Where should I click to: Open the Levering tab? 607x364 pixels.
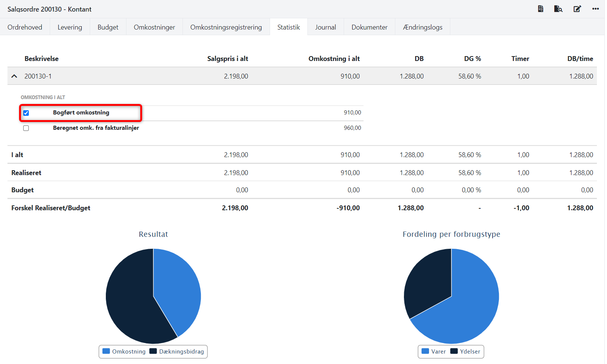(x=70, y=27)
